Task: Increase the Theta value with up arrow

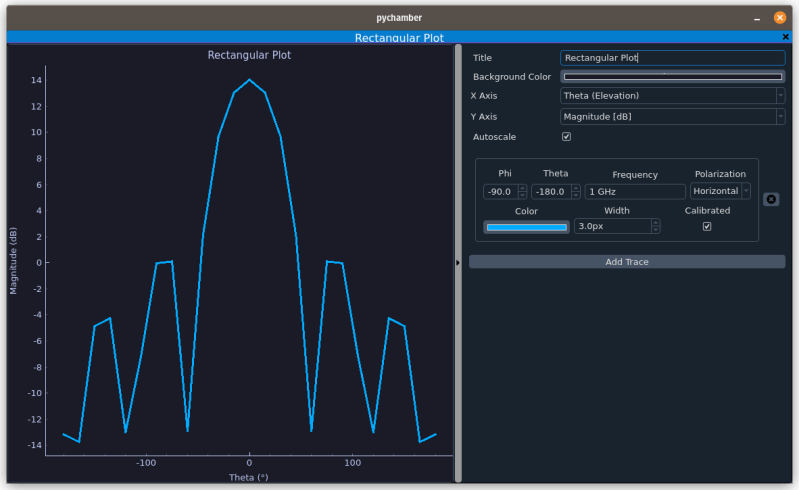Action: [x=576, y=188]
